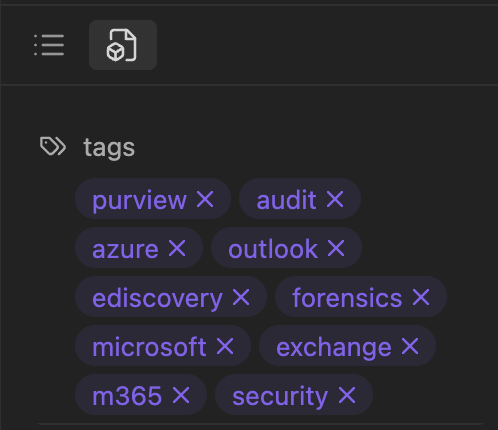Click the m365 tag label
Image resolution: width=498 pixels, height=430 pixels.
(127, 396)
